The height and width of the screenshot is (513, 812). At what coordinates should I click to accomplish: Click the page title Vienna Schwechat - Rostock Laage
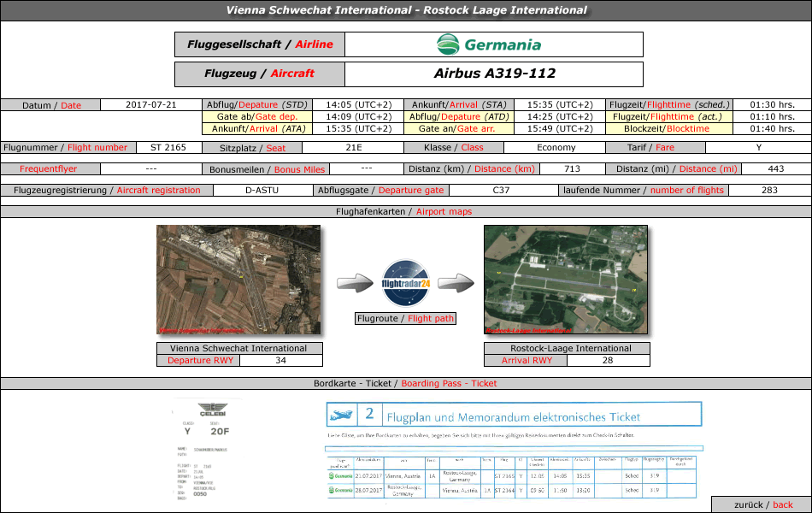point(407,10)
